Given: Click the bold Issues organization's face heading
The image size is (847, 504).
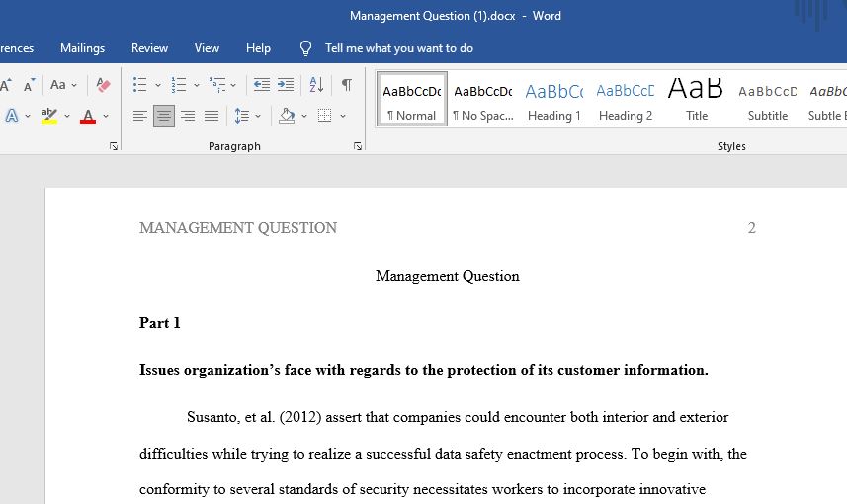Looking at the screenshot, I should tap(423, 370).
